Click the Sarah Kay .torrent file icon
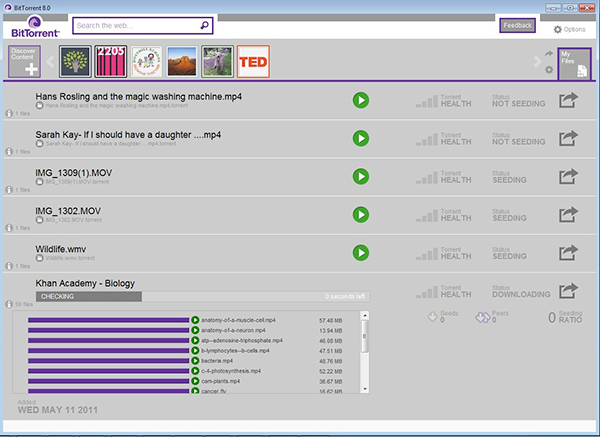Image resolution: width=600 pixels, height=437 pixels. [x=39, y=143]
